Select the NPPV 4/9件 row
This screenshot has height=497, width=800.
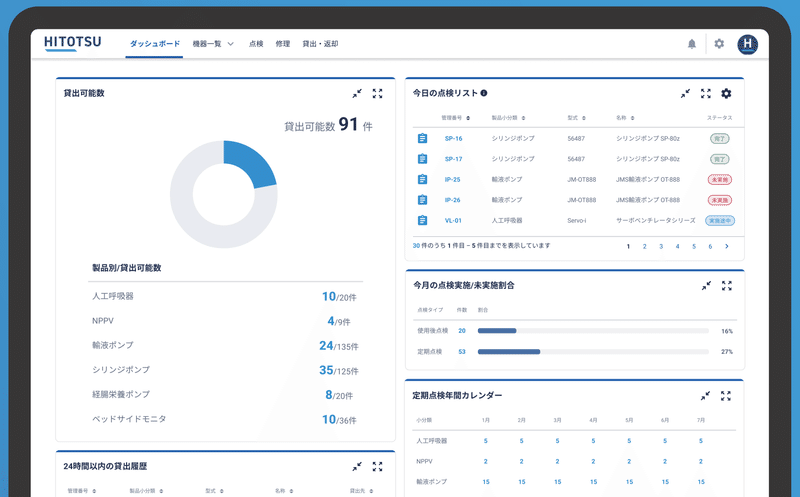[x=225, y=321]
